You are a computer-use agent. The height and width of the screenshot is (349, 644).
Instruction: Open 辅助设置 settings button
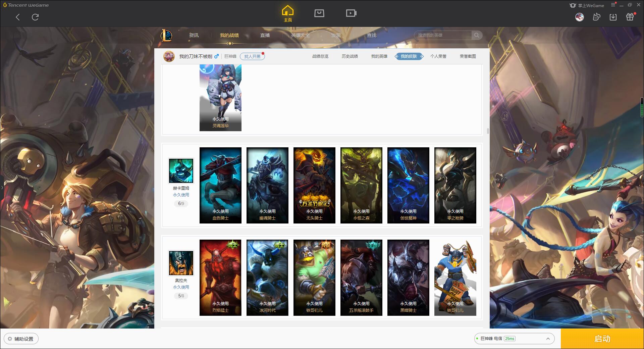pyautogui.click(x=21, y=339)
